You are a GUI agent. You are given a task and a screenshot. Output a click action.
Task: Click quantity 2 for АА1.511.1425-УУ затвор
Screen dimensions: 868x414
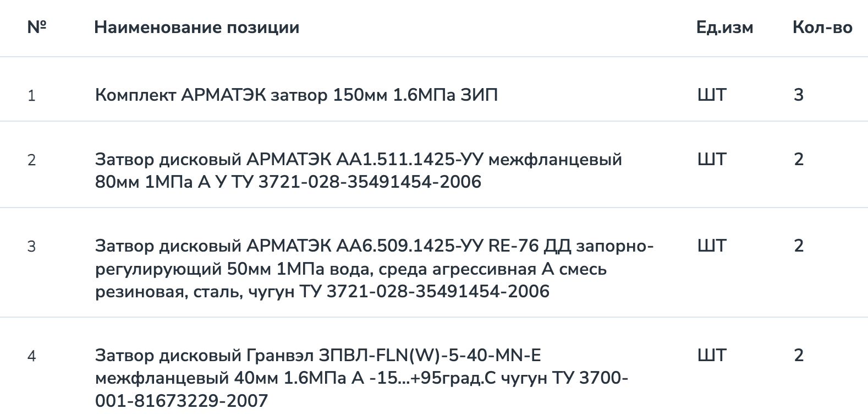point(799,159)
